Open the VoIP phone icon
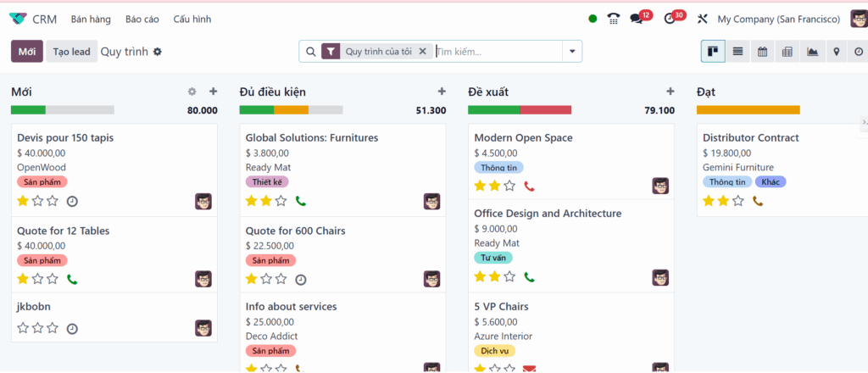Image resolution: width=868 pixels, height=373 pixels. (614, 19)
